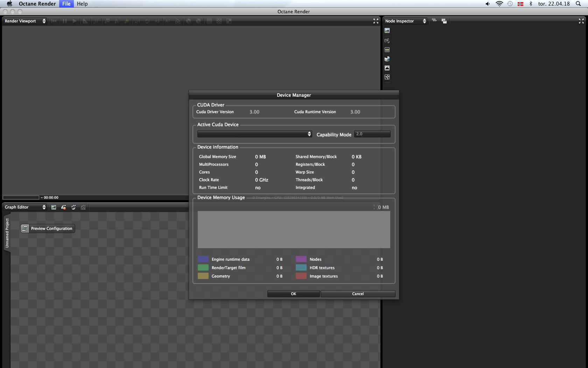Screen dimensions: 588x368
Task: Click the Clock Rate label
Action: [x=209, y=180]
